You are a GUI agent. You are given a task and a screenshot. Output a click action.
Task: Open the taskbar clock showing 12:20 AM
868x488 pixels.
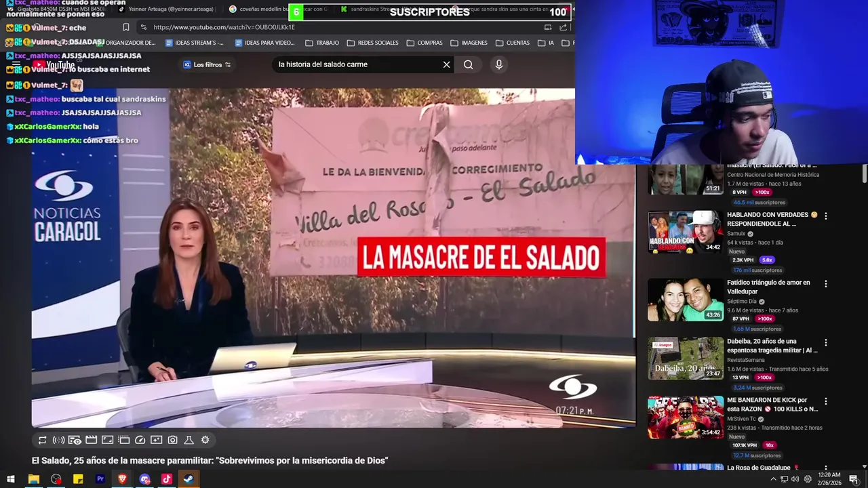831,479
